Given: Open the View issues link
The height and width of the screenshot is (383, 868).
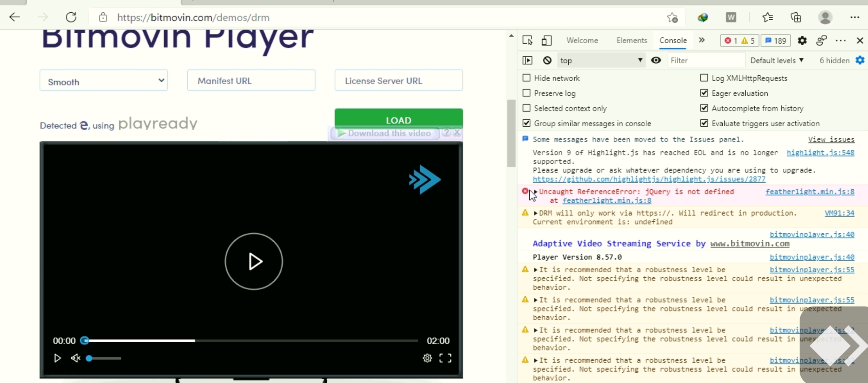Looking at the screenshot, I should pos(831,139).
